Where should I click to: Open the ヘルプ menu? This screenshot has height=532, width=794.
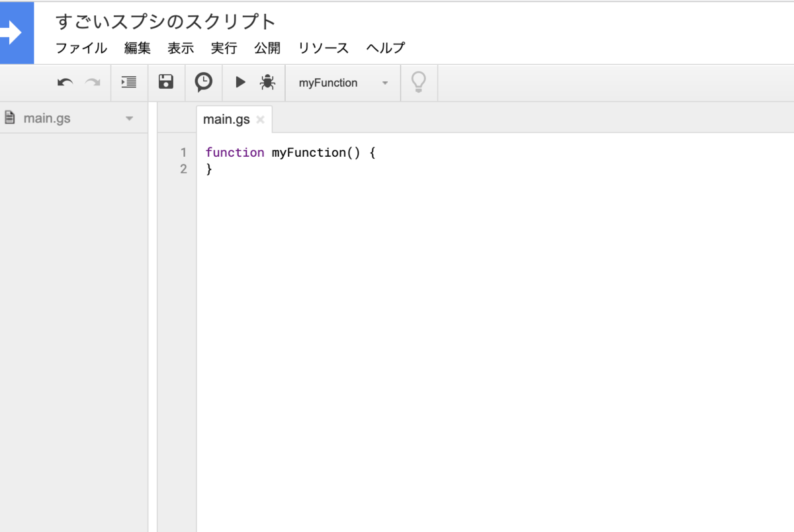tap(385, 48)
